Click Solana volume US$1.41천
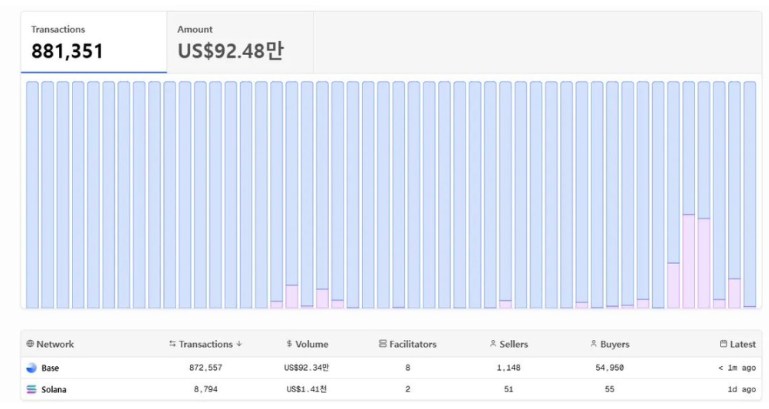 [307, 389]
